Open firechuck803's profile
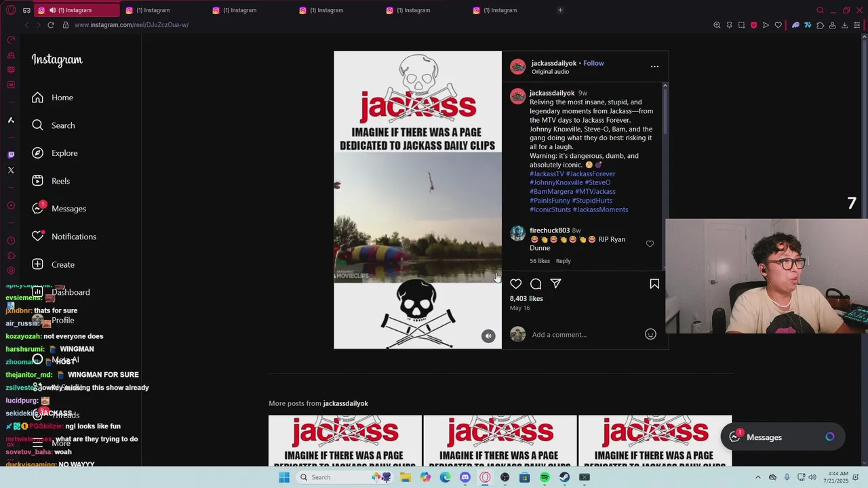This screenshot has width=868, height=488. coord(549,230)
